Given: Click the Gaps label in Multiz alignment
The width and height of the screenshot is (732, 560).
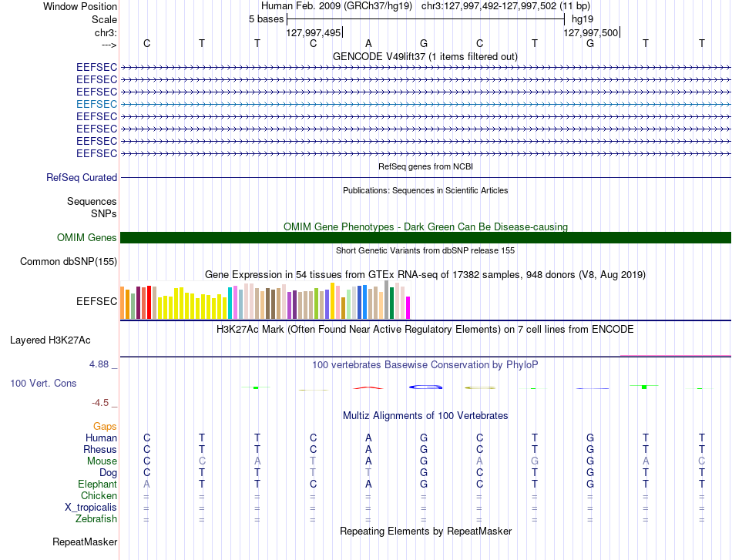Looking at the screenshot, I should (105, 426).
